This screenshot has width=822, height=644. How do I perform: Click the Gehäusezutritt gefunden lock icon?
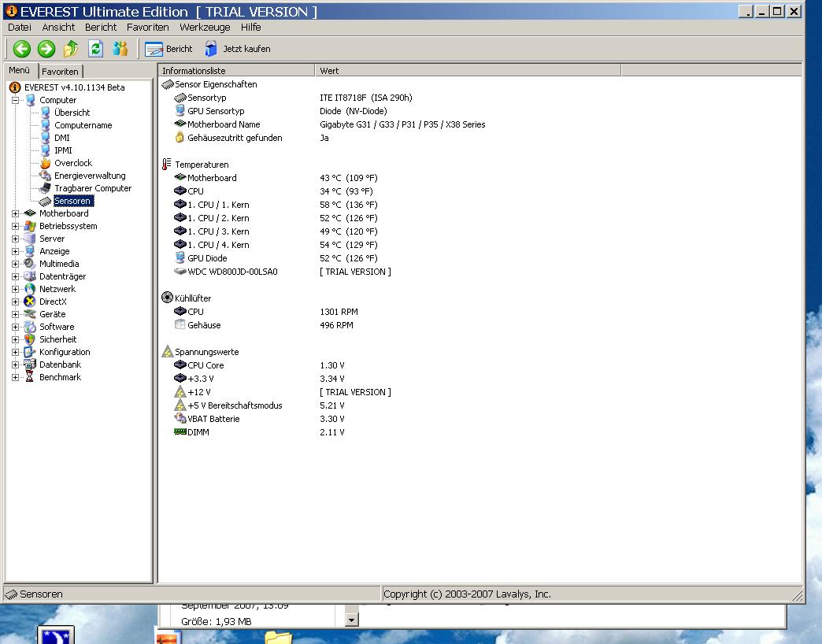(180, 138)
